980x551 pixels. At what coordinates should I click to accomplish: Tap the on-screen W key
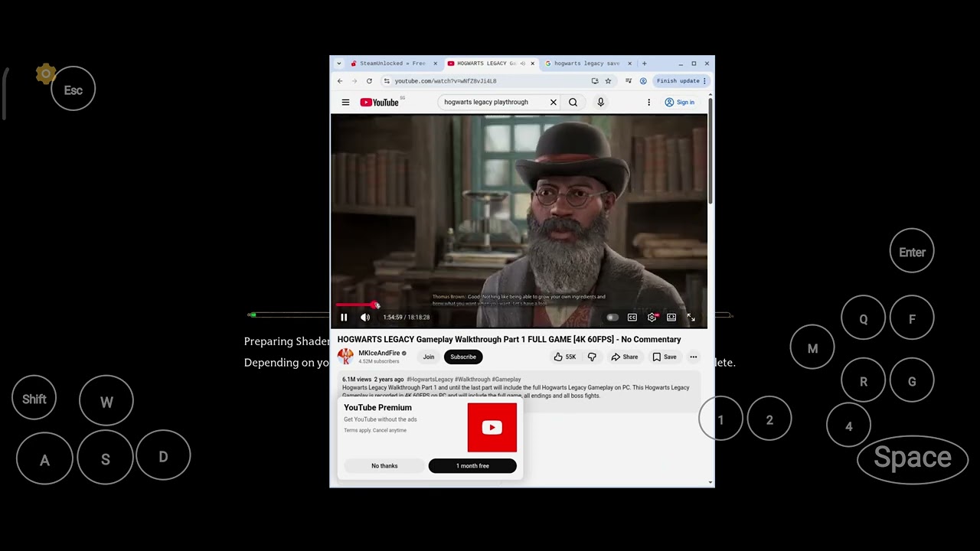coord(106,403)
